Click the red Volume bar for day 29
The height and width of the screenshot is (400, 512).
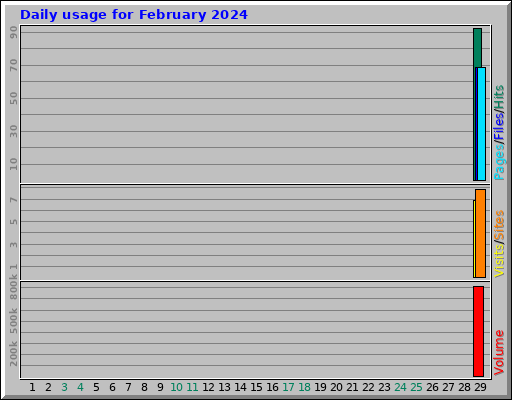478,331
